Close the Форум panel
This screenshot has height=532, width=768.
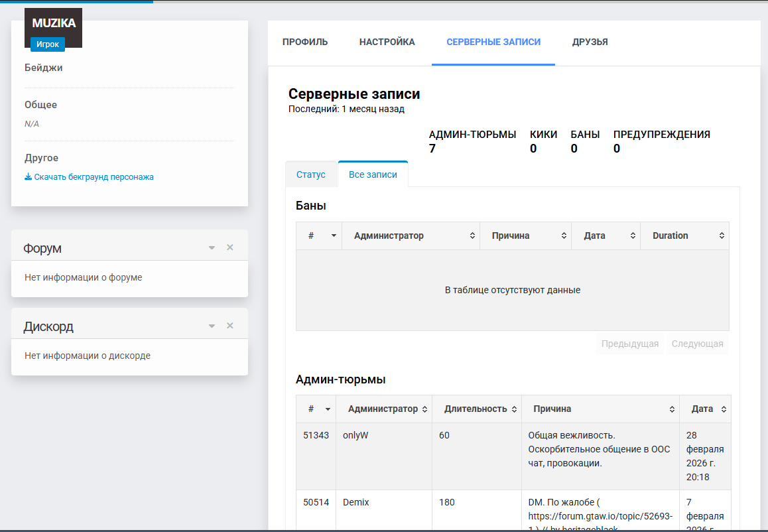229,247
